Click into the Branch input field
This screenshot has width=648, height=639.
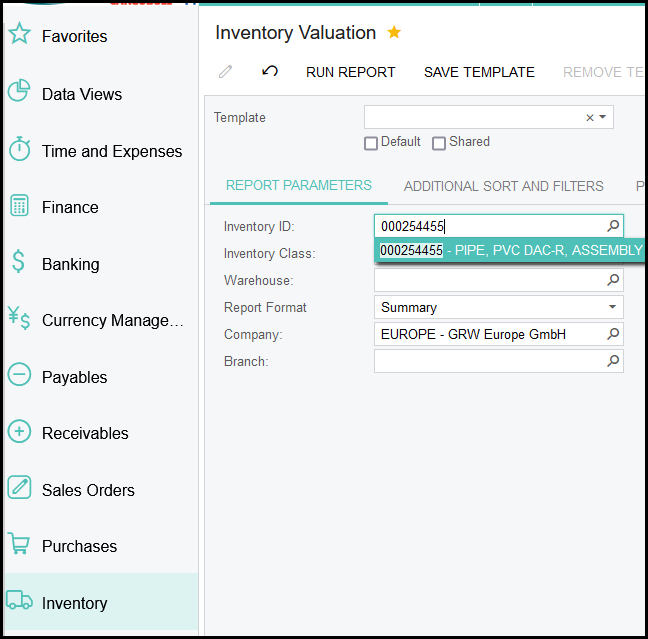(x=488, y=361)
